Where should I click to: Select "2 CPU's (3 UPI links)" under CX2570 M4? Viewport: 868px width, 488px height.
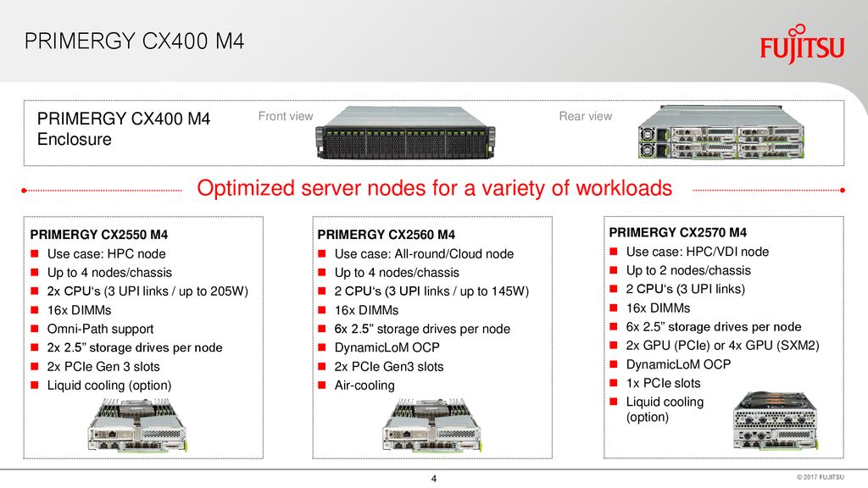tap(685, 290)
